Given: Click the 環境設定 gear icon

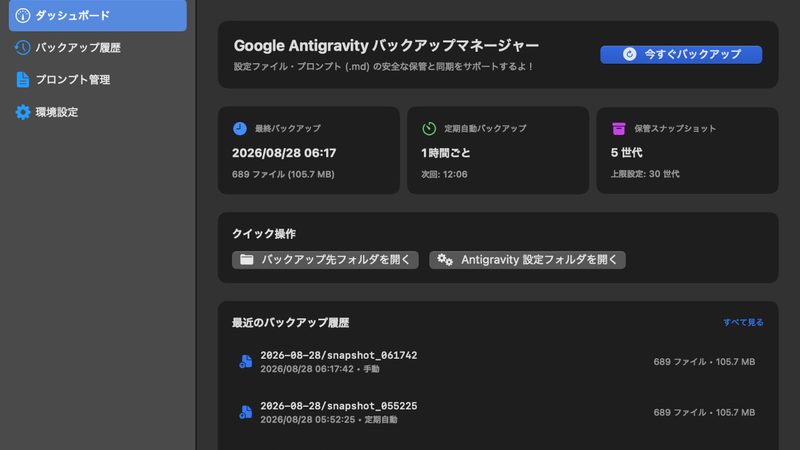Looking at the screenshot, I should tap(22, 112).
